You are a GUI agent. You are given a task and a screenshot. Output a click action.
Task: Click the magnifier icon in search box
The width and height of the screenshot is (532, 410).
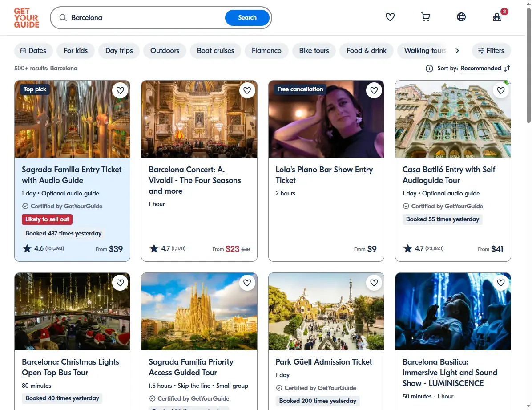click(x=63, y=18)
